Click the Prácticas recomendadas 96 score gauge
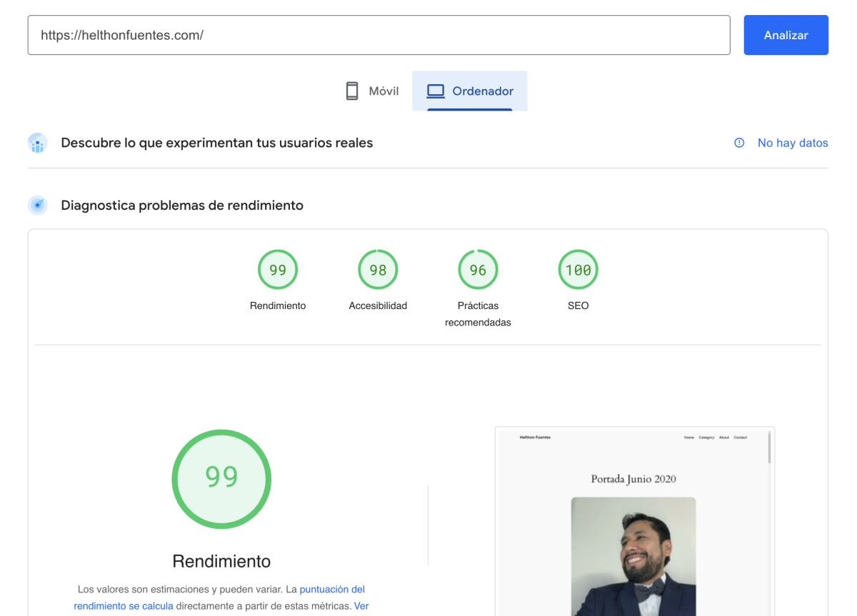This screenshot has width=857, height=616. tap(478, 270)
